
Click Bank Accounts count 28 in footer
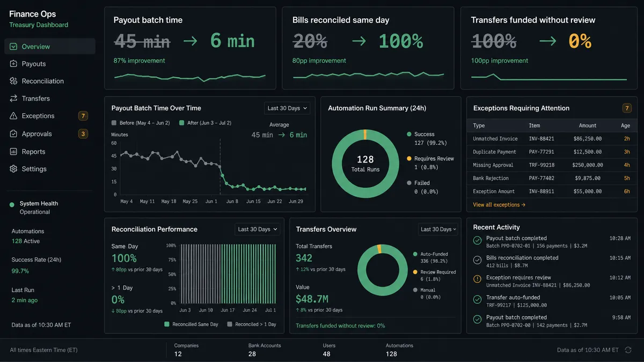252,354
